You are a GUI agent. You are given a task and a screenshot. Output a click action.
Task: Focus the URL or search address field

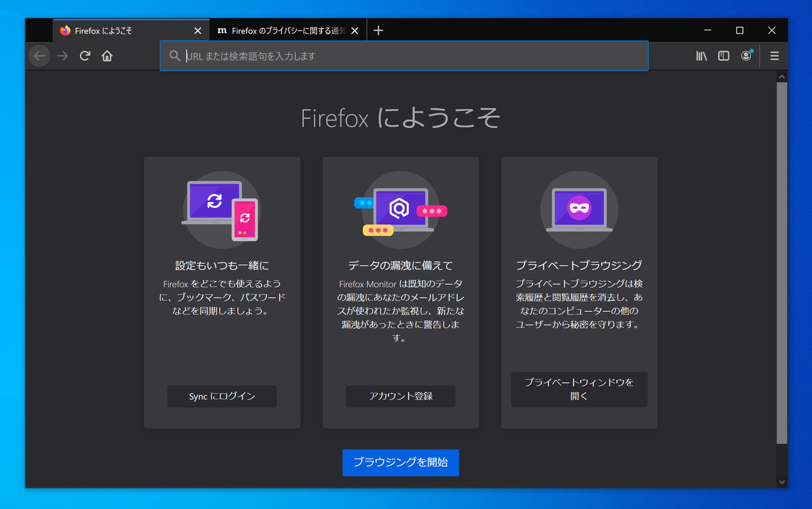click(404, 56)
